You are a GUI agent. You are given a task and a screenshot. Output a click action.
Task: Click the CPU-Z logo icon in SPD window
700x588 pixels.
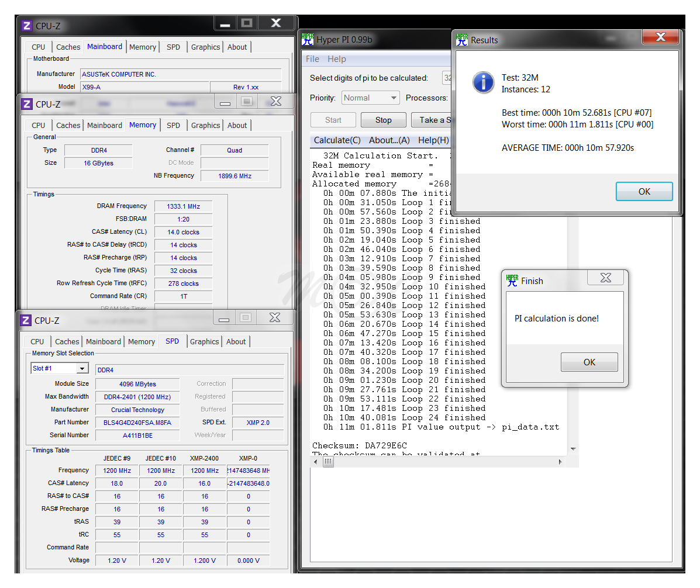tap(26, 320)
